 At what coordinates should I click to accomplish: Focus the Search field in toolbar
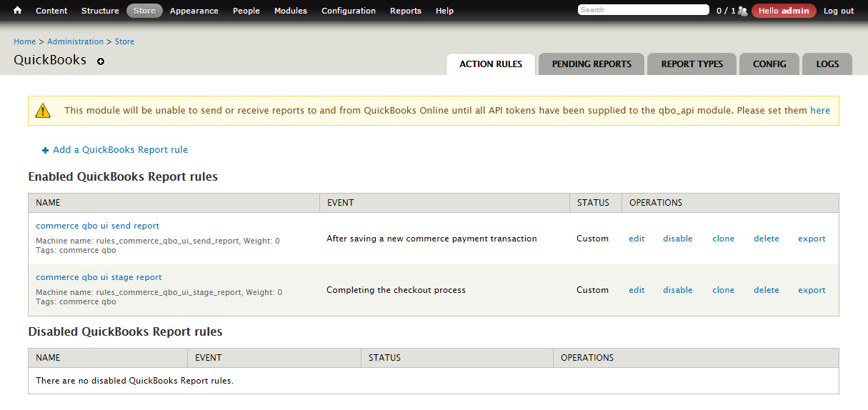644,10
